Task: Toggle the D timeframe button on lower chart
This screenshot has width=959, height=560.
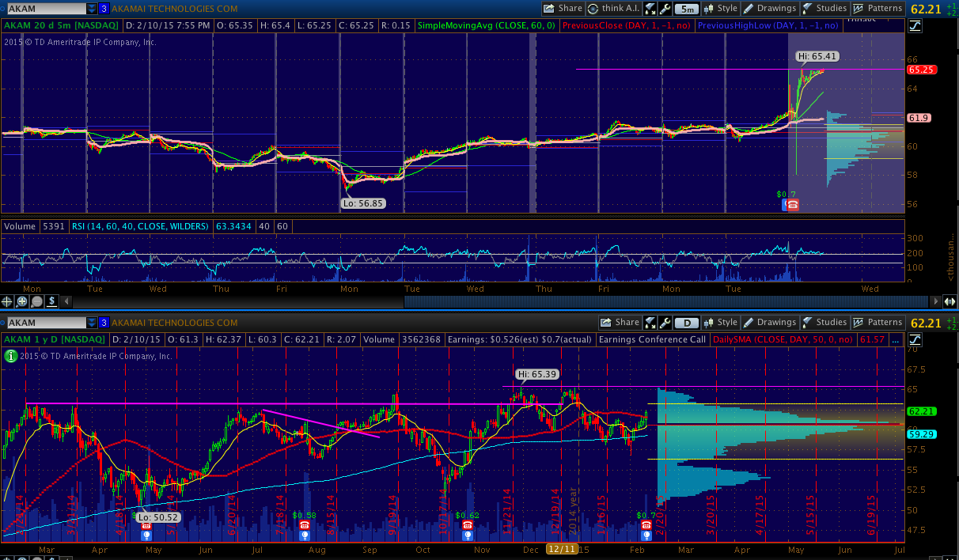Action: tap(687, 323)
